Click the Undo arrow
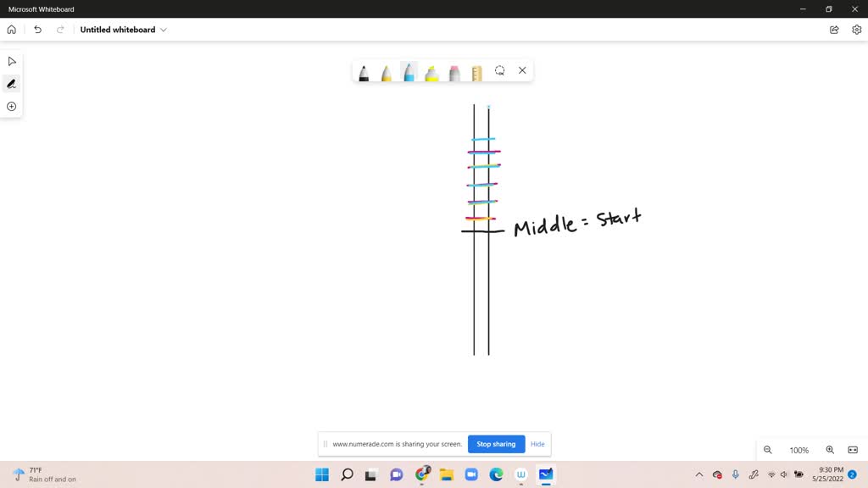The image size is (868, 488). pos(37,29)
